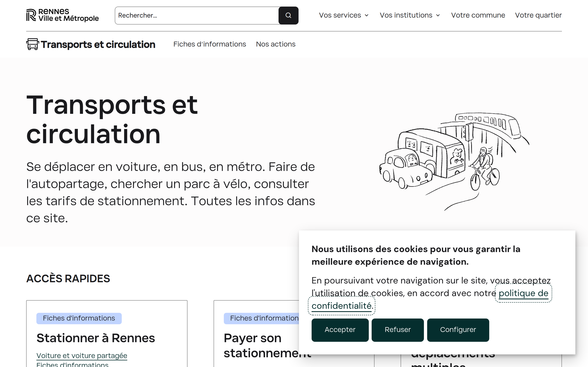Click the bus icon beside Transports et circulation
The height and width of the screenshot is (367, 588).
click(x=32, y=44)
